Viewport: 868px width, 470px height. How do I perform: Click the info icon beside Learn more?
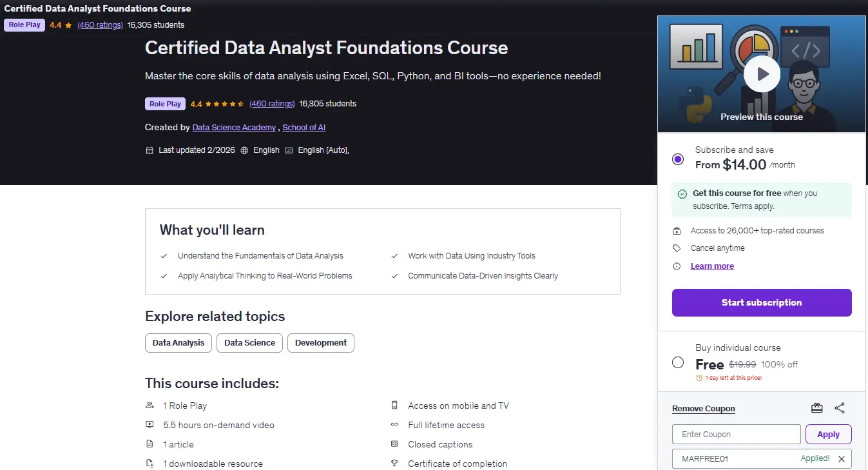click(677, 266)
